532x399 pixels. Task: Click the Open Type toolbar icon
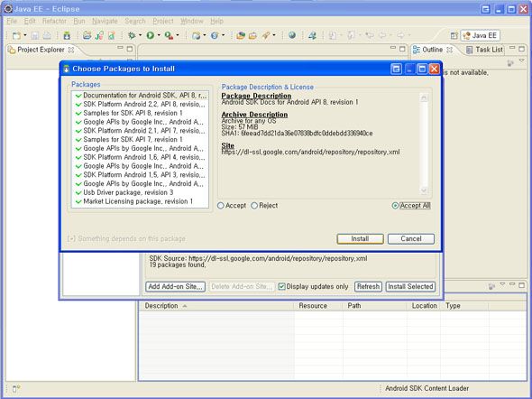pos(241,35)
